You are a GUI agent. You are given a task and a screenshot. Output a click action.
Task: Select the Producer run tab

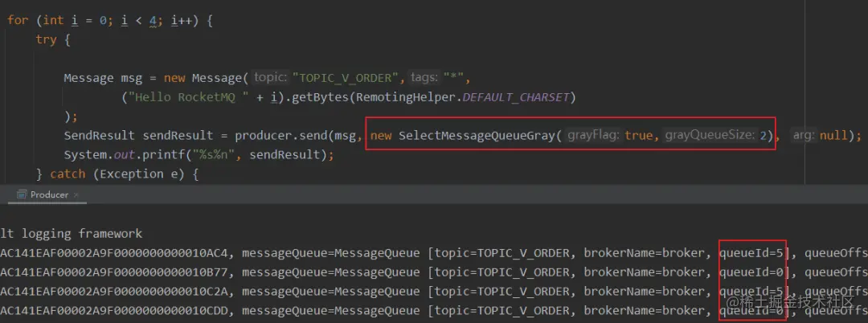(48, 194)
